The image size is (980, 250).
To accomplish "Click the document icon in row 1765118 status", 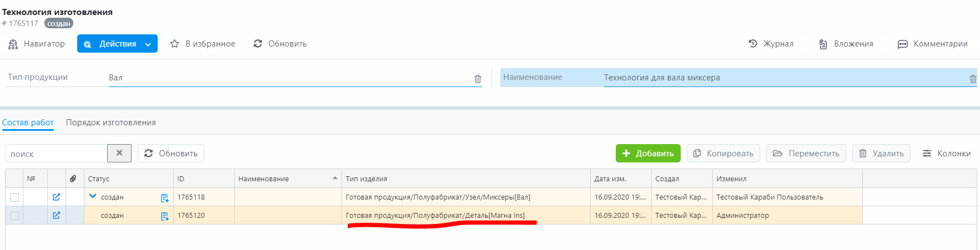I will coord(164,198).
